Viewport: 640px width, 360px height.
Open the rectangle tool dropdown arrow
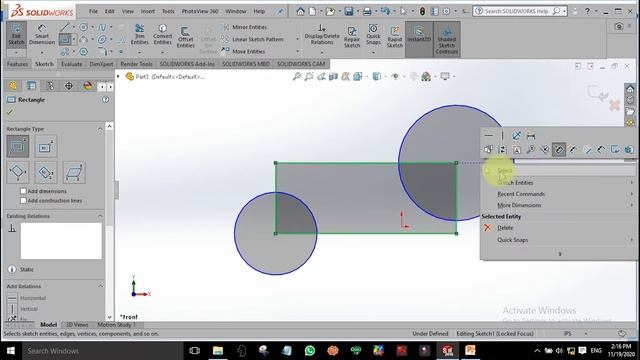point(73,40)
